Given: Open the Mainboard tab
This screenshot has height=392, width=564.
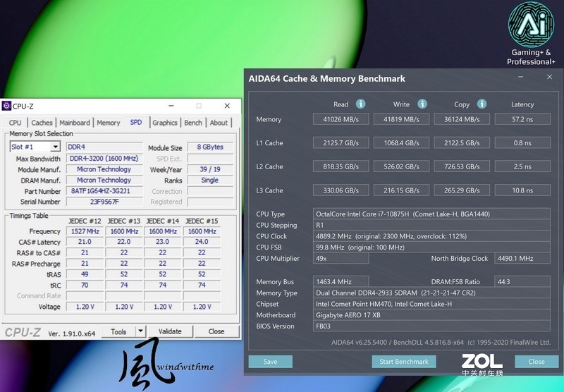Looking at the screenshot, I should click(75, 123).
